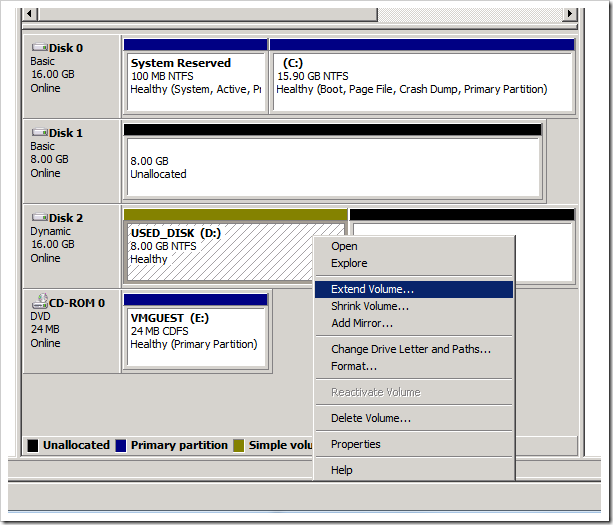The width and height of the screenshot is (613, 525).
Task: Choose Extend Volume... from the context menu
Action: pos(372,289)
